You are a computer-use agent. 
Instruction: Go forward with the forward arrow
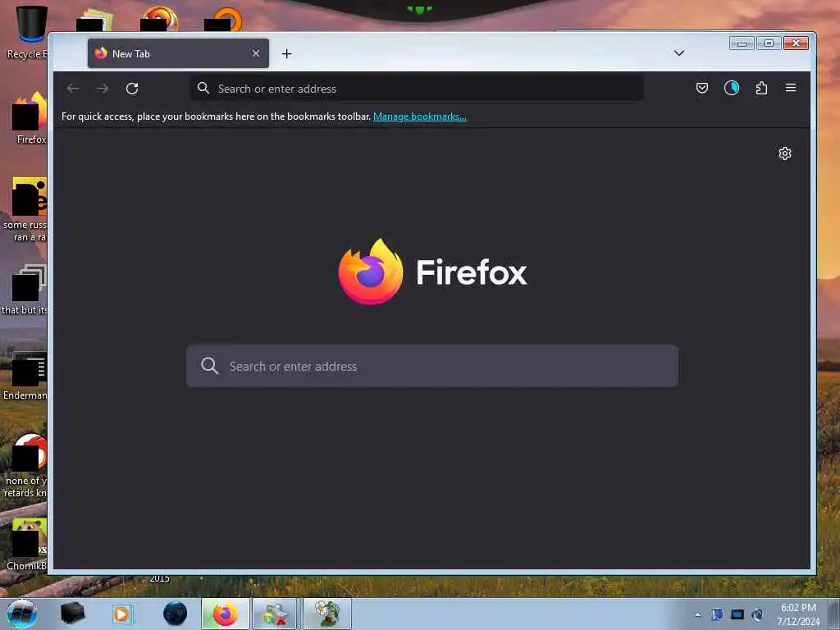(x=103, y=89)
